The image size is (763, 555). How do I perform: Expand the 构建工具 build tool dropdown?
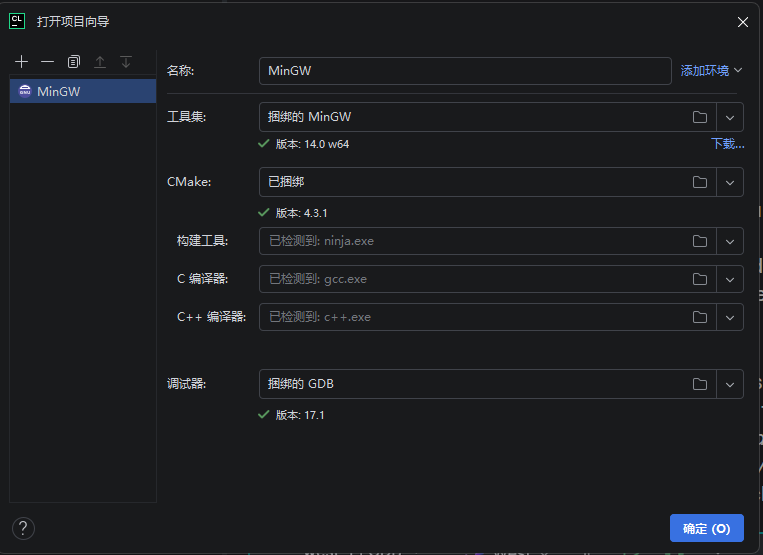tap(729, 241)
